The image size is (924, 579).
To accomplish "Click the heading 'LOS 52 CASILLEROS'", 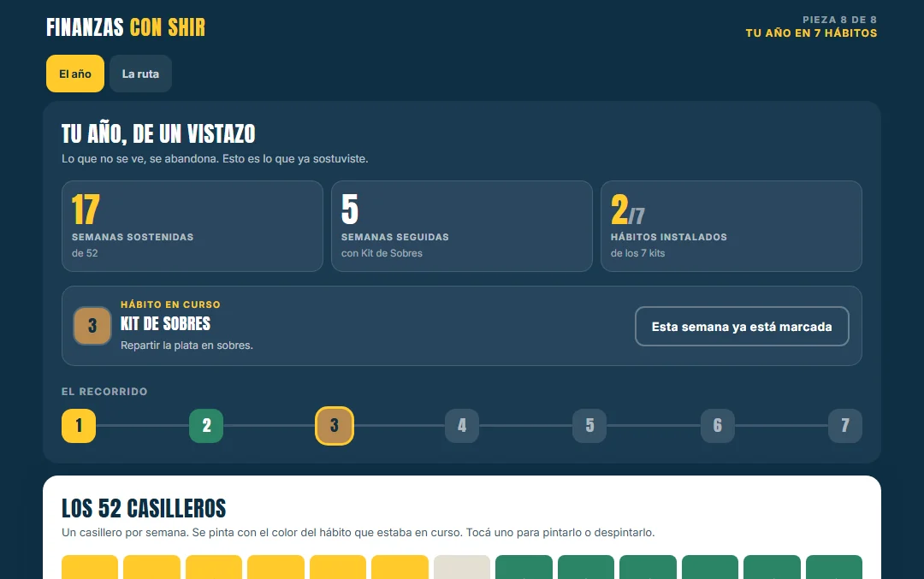I will (144, 508).
